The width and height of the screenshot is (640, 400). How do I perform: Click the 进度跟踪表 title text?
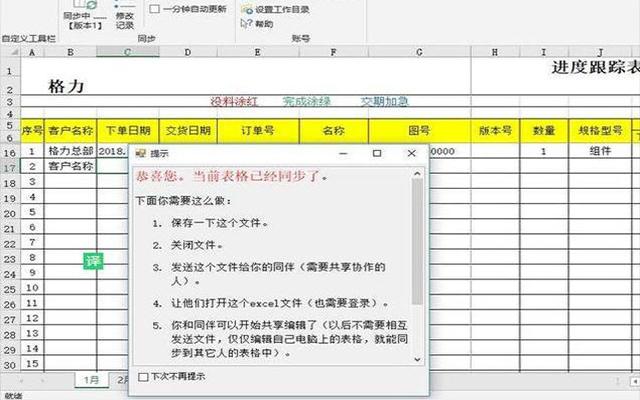[x=595, y=67]
